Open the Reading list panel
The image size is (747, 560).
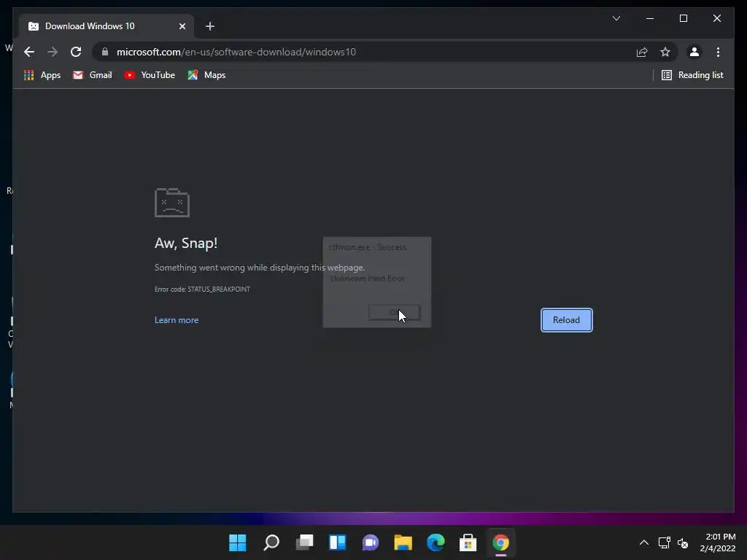tap(692, 75)
